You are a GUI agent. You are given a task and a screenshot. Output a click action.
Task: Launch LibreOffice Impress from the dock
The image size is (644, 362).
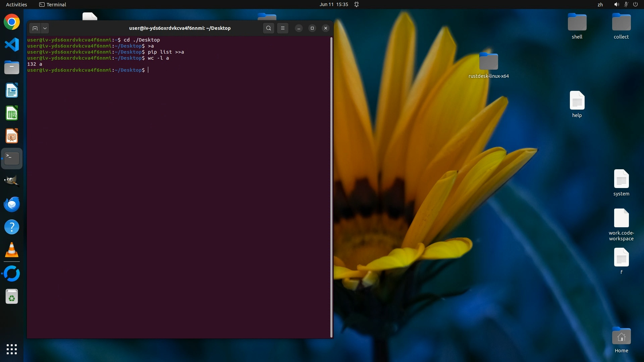click(x=12, y=136)
